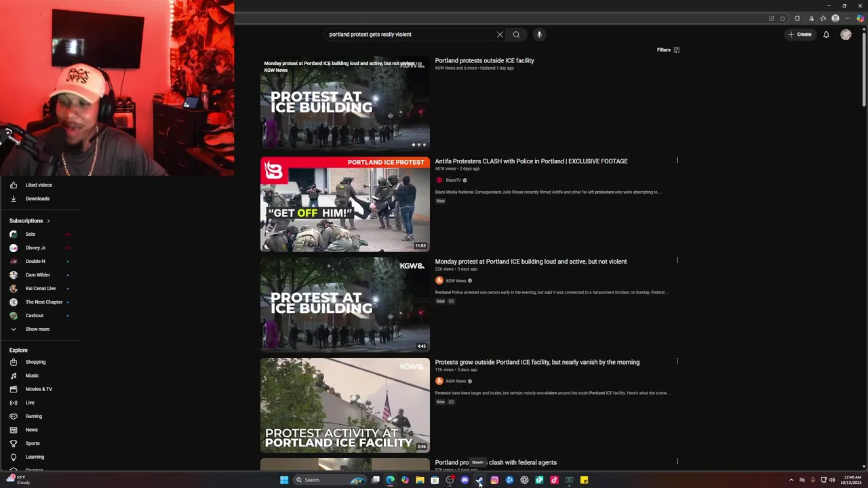The width and height of the screenshot is (868, 488).
Task: Open Edge settings and more menu
Action: pyautogui.click(x=848, y=18)
